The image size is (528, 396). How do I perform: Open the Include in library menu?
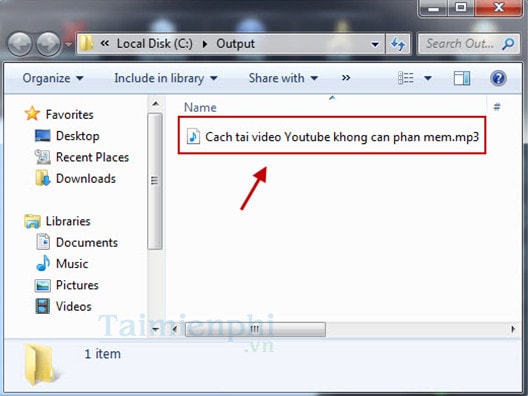click(x=166, y=78)
